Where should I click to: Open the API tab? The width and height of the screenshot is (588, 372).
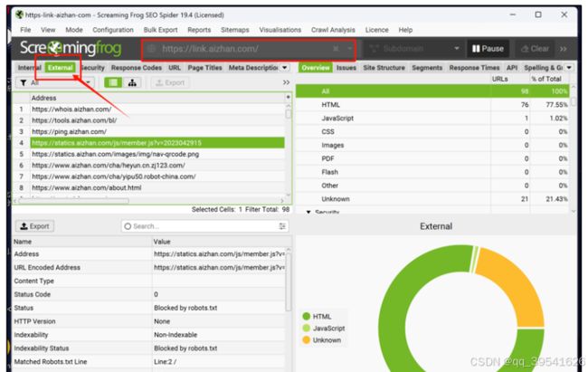coord(512,68)
